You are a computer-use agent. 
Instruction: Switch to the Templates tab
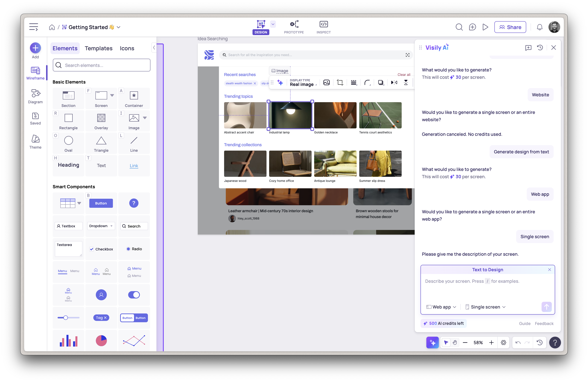[x=98, y=48]
